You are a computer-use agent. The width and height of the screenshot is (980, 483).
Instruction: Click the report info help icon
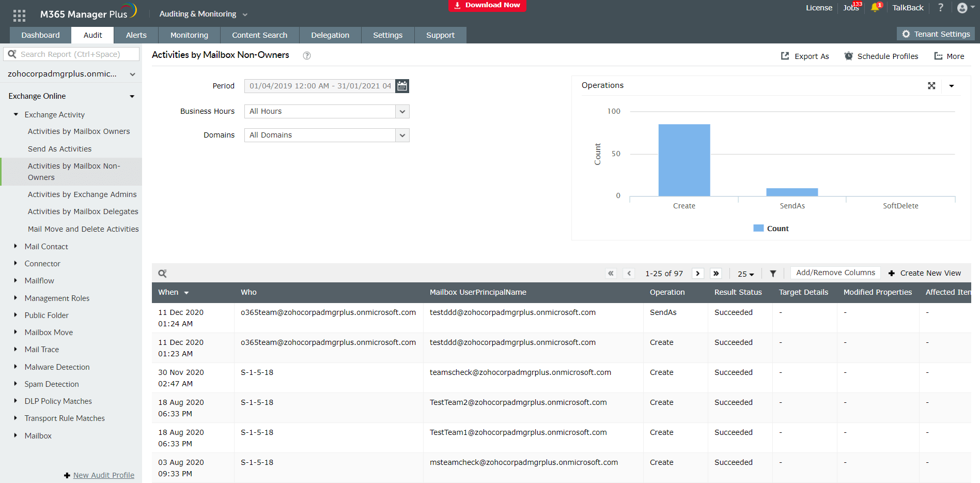(x=307, y=56)
